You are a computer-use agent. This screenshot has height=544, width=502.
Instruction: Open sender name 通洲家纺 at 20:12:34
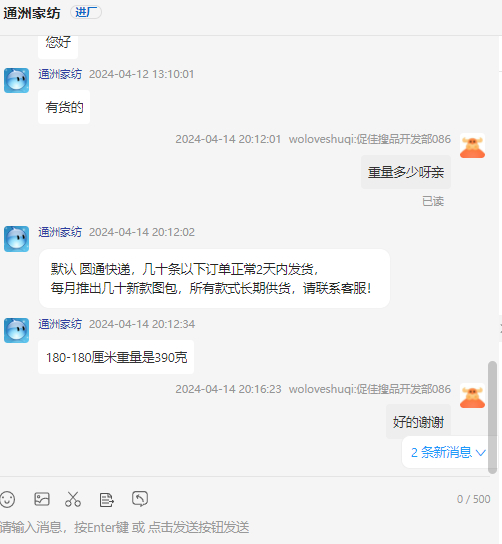click(60, 324)
